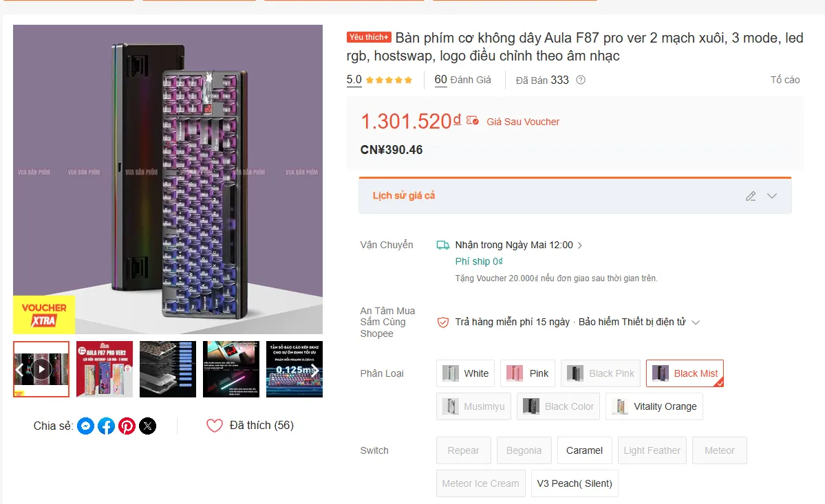Viewport: 825px width, 504px height.
Task: Play the product video thumbnail
Action: 41,369
